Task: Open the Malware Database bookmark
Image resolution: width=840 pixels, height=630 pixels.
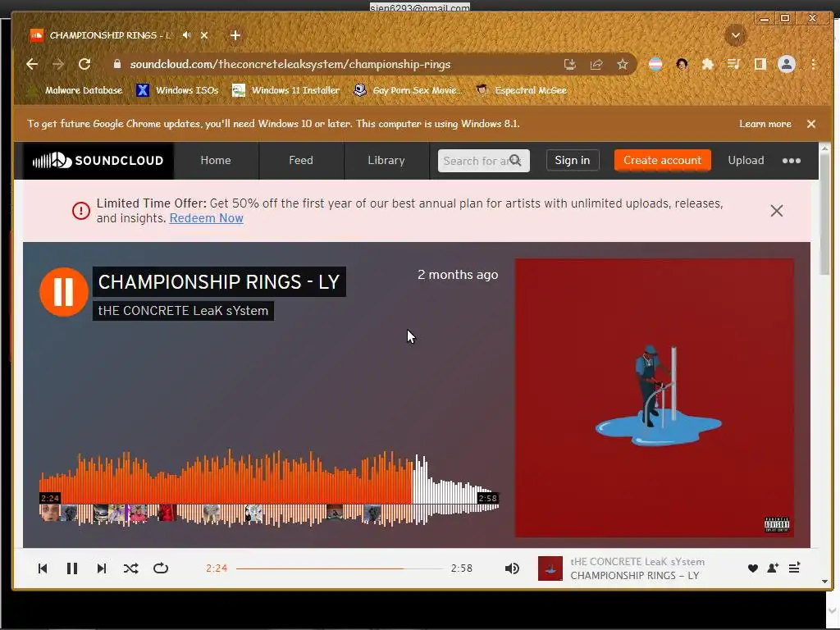Action: point(75,90)
